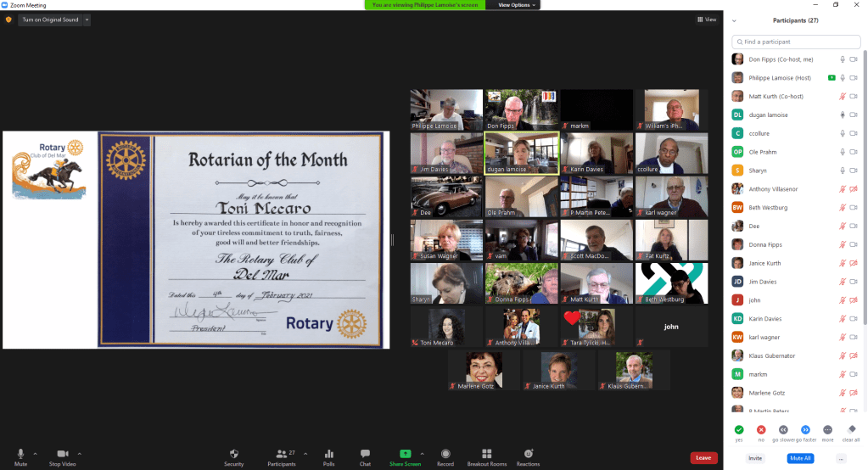Mute the microphone in the bottom toolbar
This screenshot has width=868, height=470.
click(x=21, y=454)
